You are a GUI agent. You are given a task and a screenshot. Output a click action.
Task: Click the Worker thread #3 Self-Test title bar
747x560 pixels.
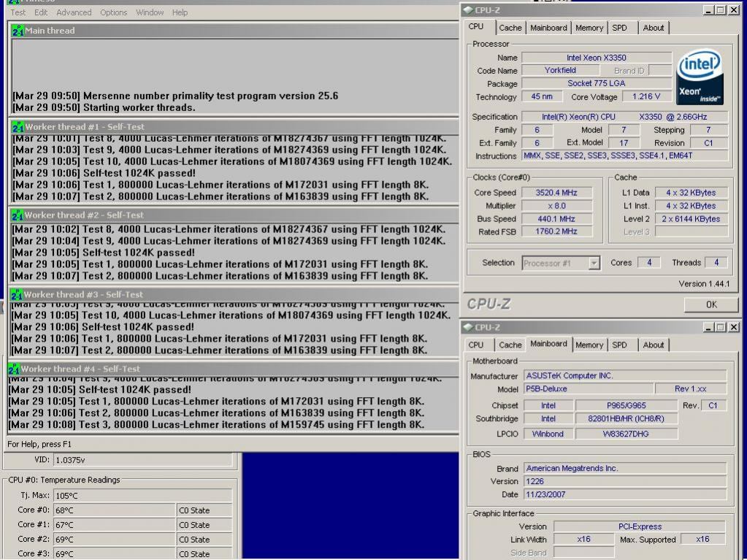(234, 295)
